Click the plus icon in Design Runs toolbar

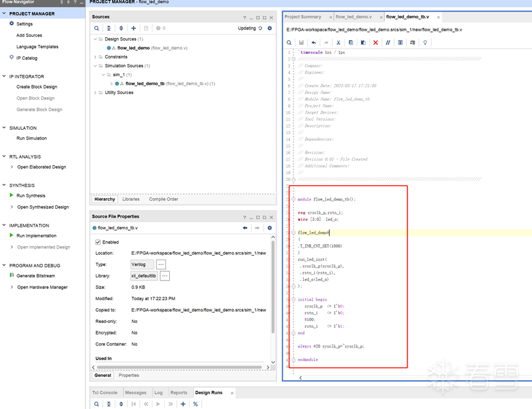click(183, 404)
